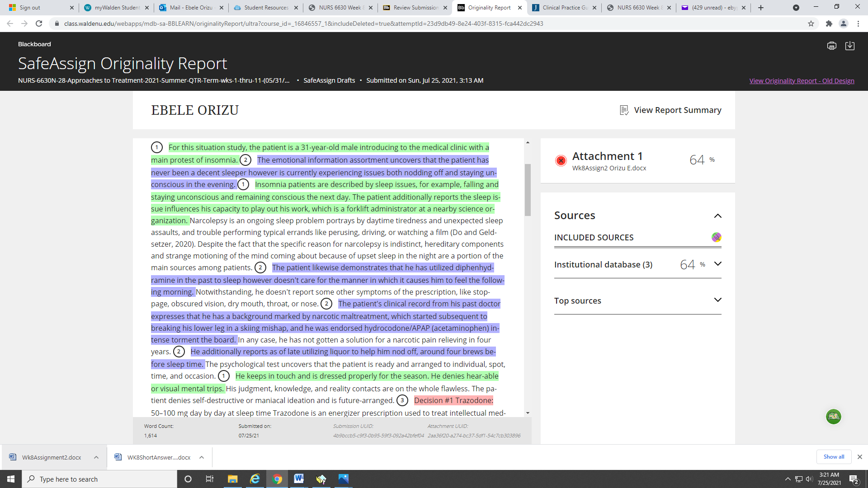This screenshot has width=868, height=488.
Task: Expand Institutional database (3) sources
Action: pos(717,264)
